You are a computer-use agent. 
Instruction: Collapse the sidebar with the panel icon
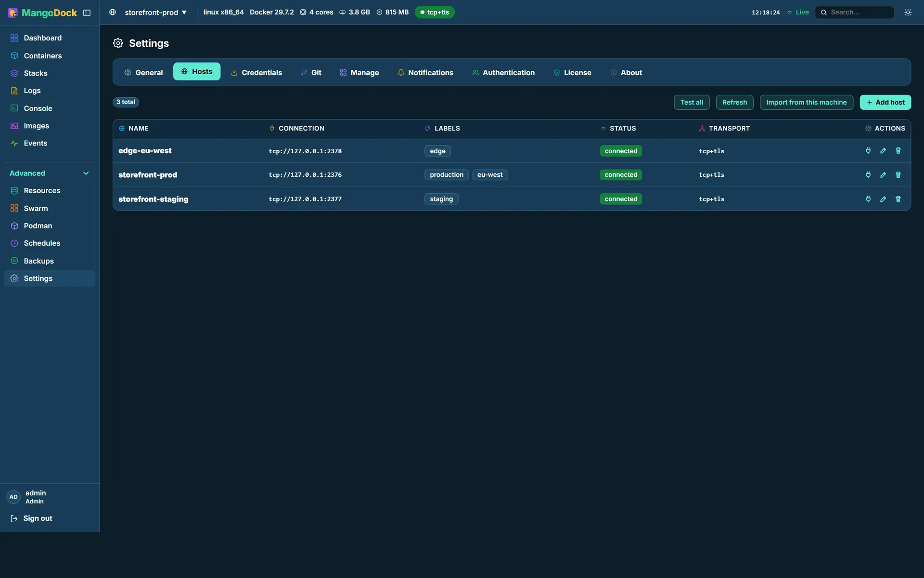(x=87, y=13)
